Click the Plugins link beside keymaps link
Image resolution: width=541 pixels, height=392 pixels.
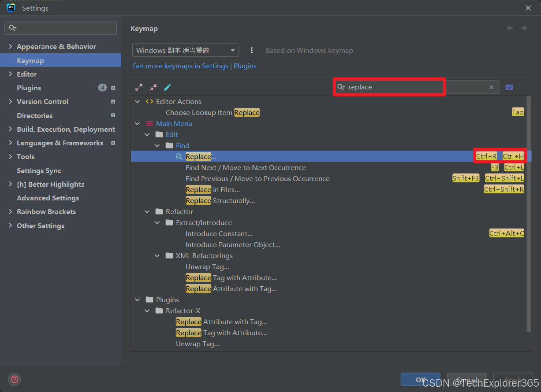[x=245, y=66]
